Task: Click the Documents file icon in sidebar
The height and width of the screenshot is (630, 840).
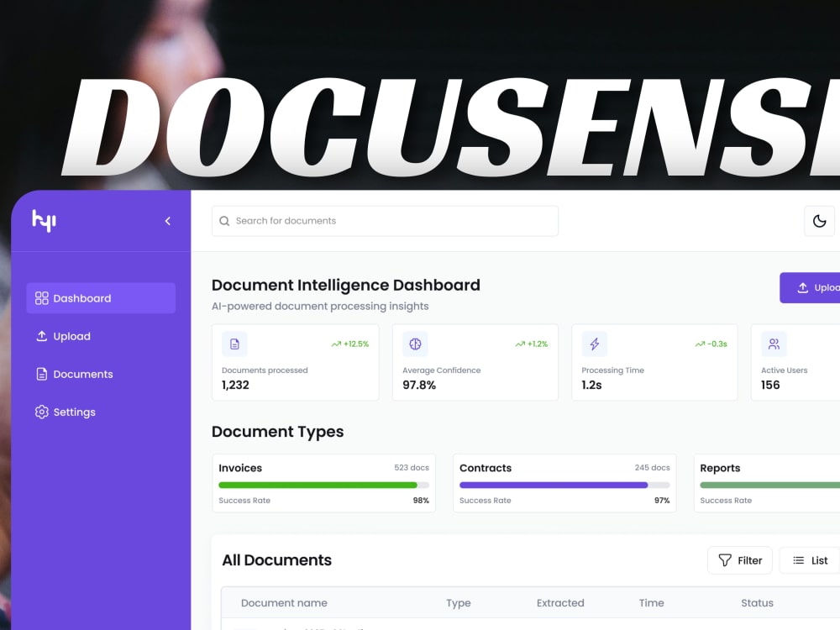Action: tap(41, 374)
